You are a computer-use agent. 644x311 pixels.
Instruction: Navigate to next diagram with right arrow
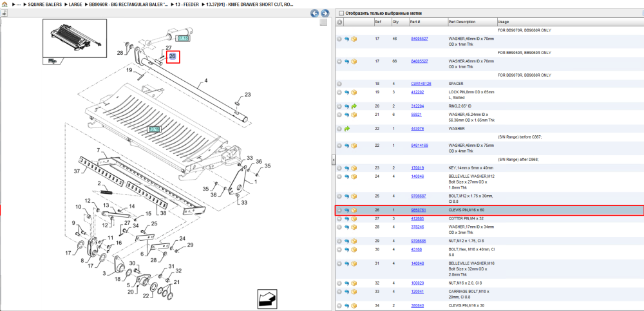tap(325, 13)
